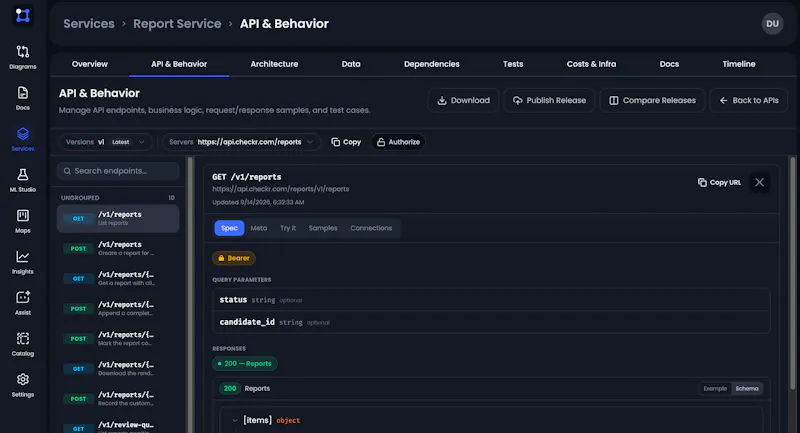Viewport: 800px width, 433px height.
Task: Select the Record the custom... endpoint
Action: (118, 399)
